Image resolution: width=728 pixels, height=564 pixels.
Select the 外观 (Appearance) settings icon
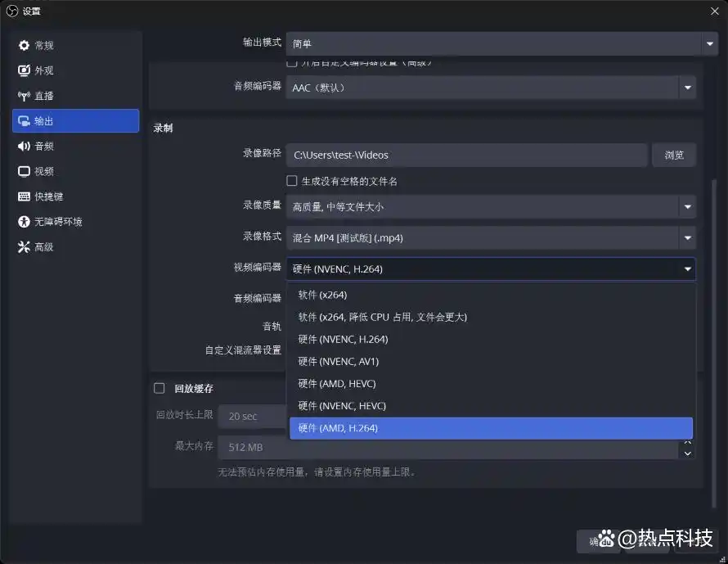point(39,70)
